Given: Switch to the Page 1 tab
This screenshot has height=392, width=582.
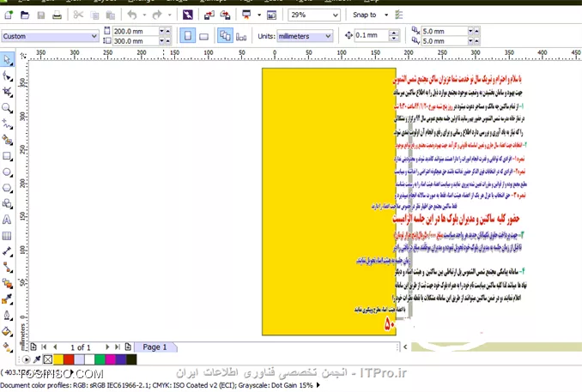Looking at the screenshot, I should [155, 347].
